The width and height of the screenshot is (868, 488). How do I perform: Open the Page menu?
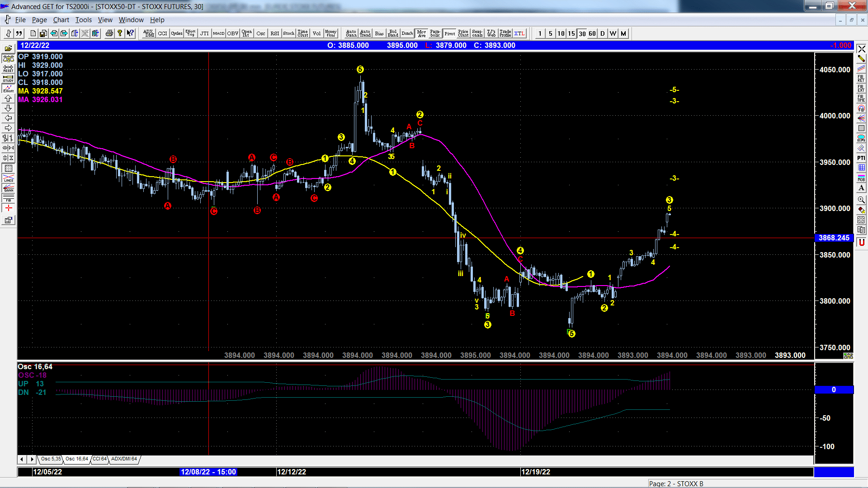click(x=39, y=20)
